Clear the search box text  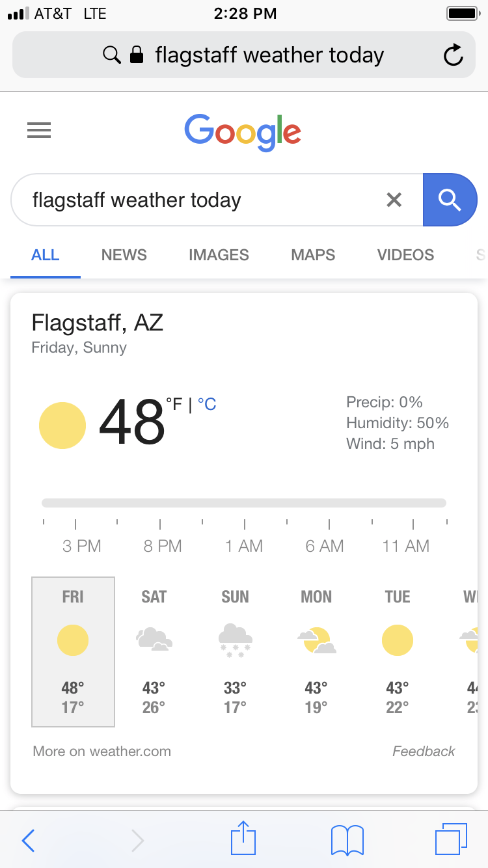394,200
